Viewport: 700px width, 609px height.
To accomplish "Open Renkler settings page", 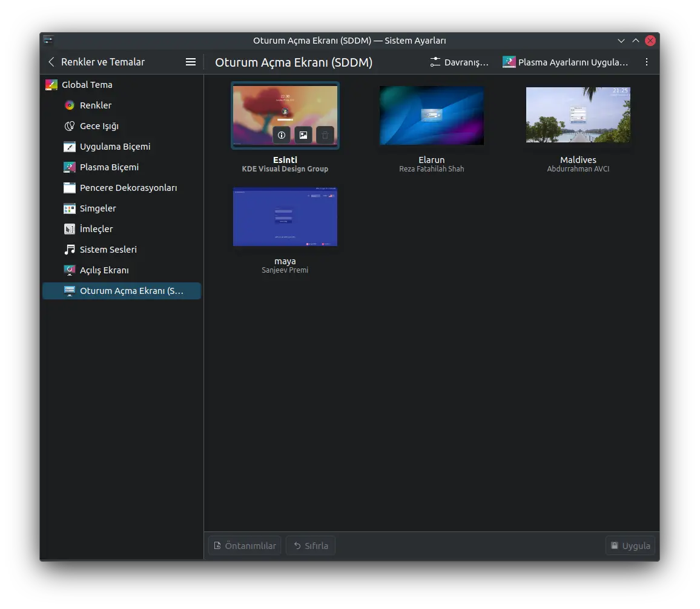I will click(122, 105).
